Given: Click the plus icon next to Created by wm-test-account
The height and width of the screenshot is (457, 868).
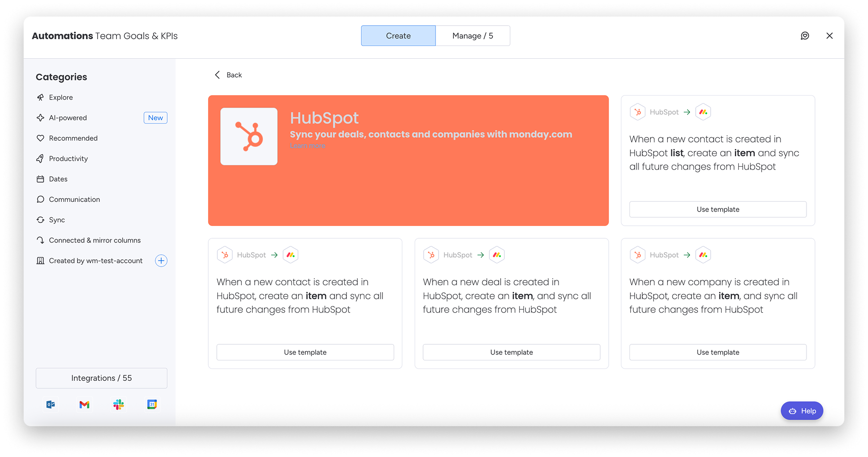Looking at the screenshot, I should click(x=161, y=261).
